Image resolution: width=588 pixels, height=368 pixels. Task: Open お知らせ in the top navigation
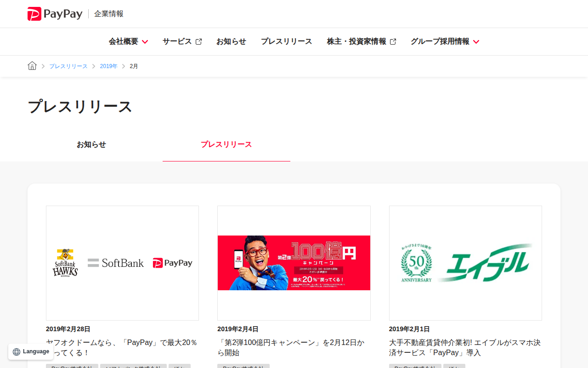tap(231, 41)
